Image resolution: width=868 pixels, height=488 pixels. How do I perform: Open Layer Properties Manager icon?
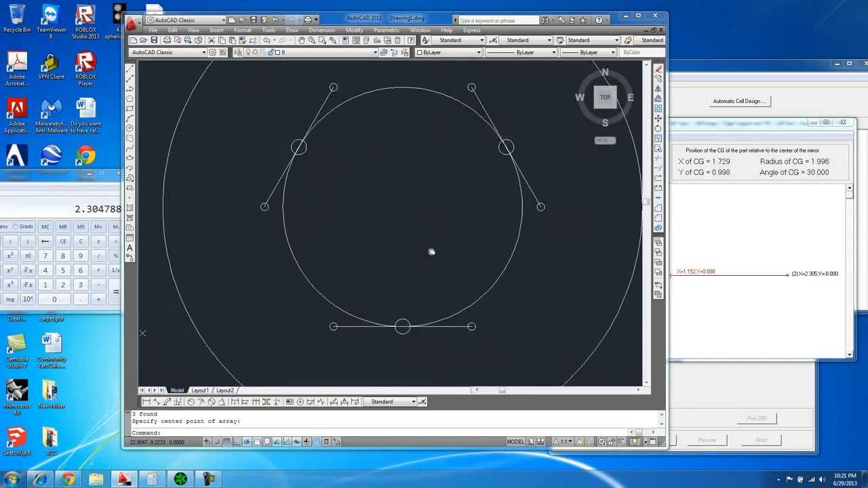[x=238, y=52]
